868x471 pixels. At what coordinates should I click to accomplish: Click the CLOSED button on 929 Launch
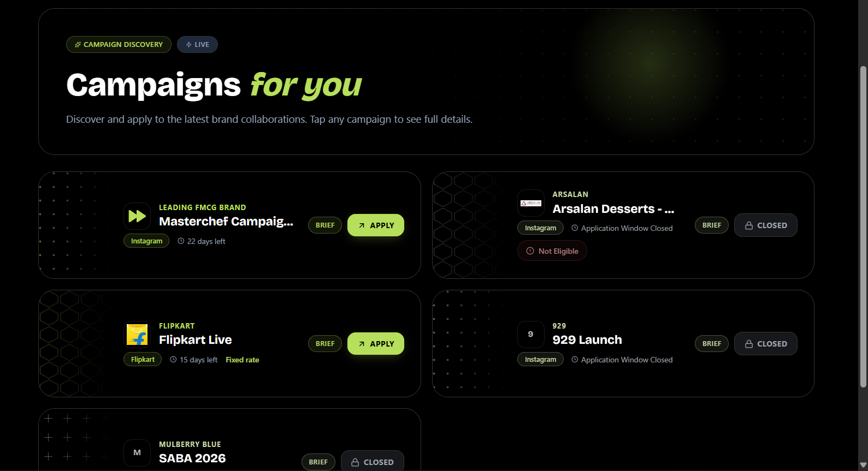pos(766,344)
